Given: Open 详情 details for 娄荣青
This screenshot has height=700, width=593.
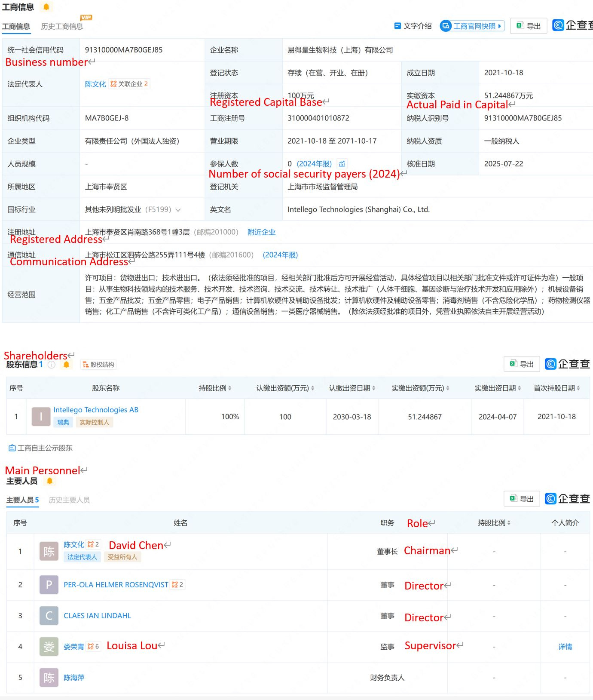Looking at the screenshot, I should (x=565, y=647).
